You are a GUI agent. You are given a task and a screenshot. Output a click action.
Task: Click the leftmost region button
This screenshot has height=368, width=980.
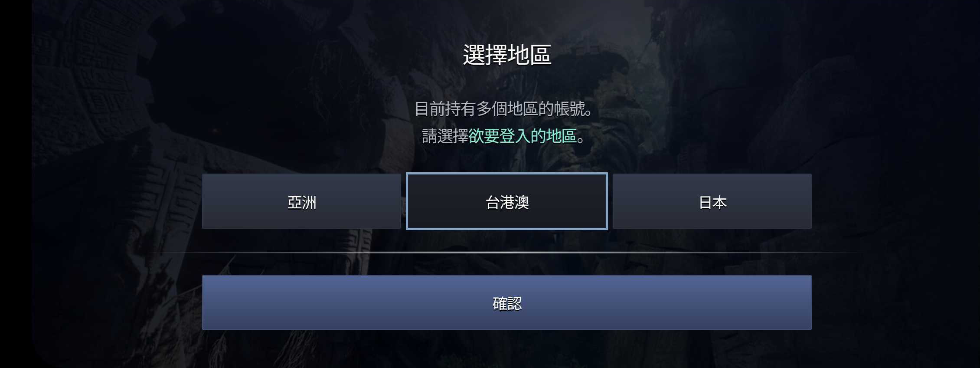coord(301,201)
